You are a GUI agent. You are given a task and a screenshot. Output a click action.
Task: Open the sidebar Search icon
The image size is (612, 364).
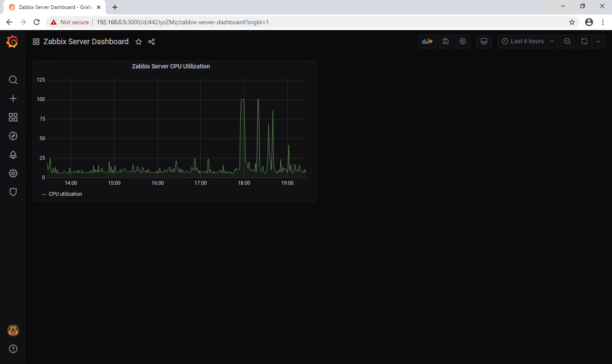13,80
